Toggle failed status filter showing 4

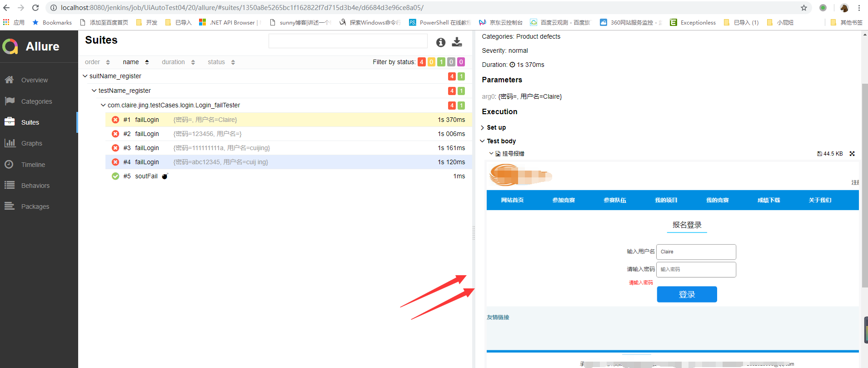pos(422,62)
